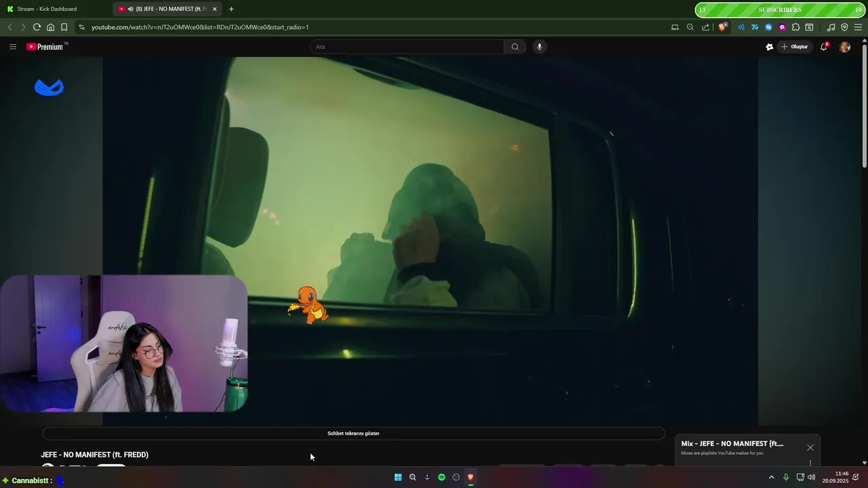
Task: Open the Mix panel three-dot options
Action: (810, 463)
